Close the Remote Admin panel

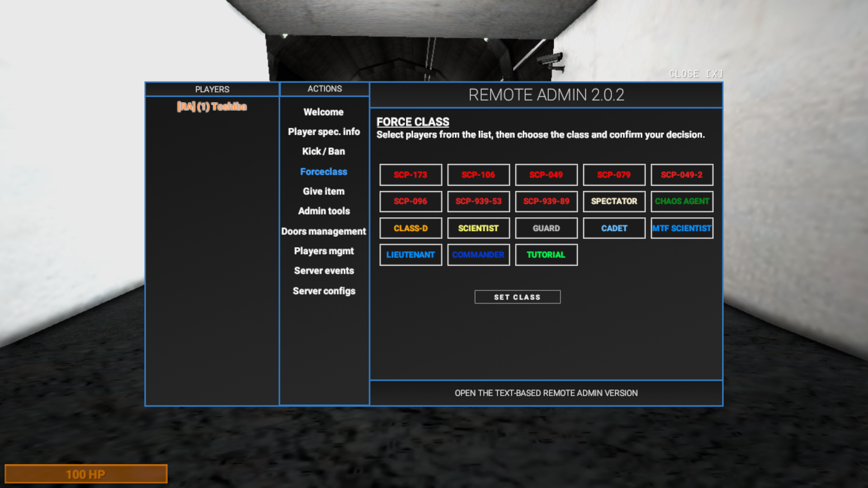696,74
